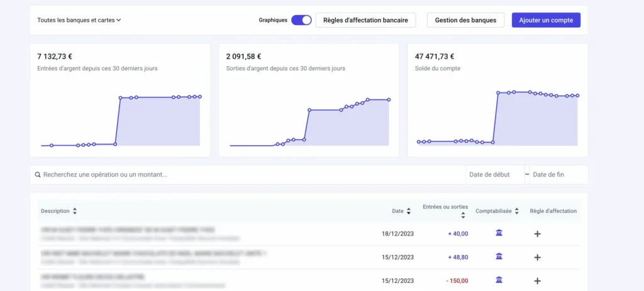Viewport: 644px width, 291px height.
Task: Click Ajouter un compte button
Action: click(x=546, y=20)
